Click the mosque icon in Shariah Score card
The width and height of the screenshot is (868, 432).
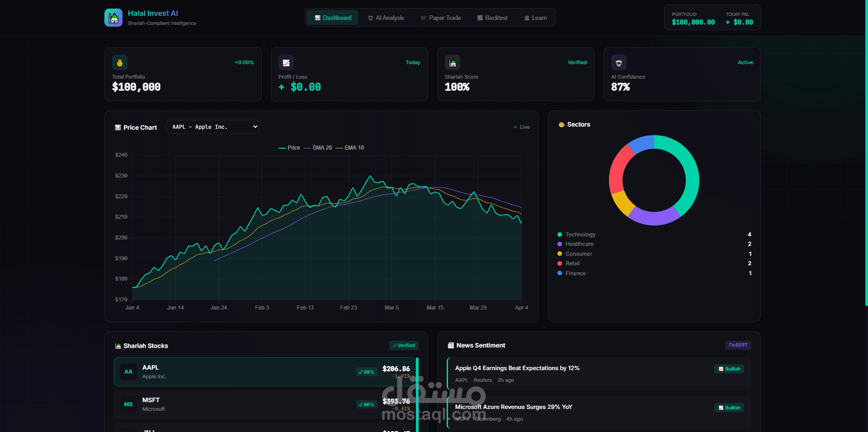tap(453, 62)
